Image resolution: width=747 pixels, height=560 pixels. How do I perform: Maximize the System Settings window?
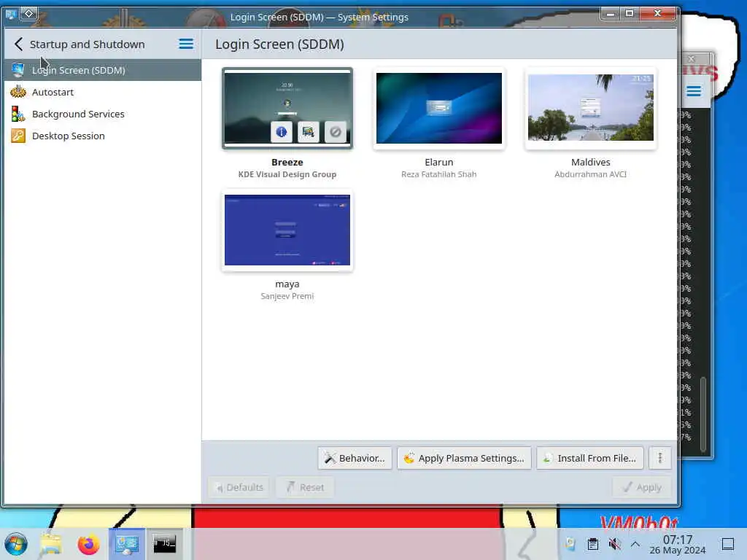point(630,14)
